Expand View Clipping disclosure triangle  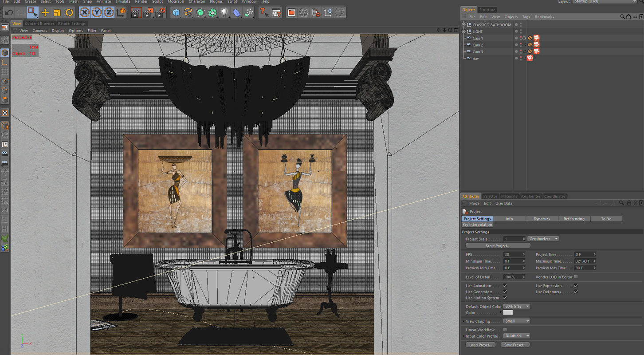point(463,321)
